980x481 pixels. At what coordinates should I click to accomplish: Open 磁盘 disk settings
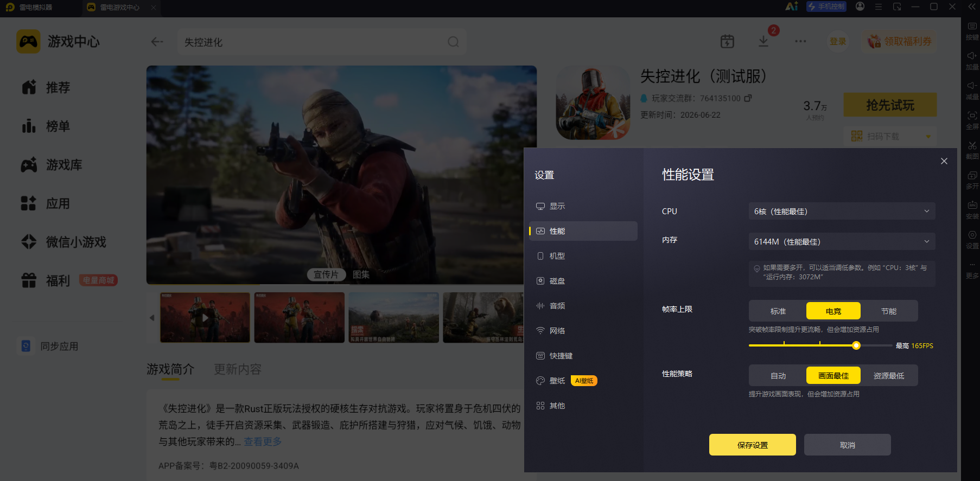point(583,281)
